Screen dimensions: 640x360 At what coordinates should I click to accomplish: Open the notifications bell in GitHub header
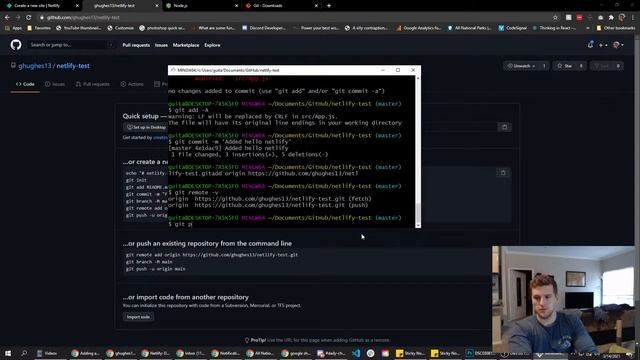[x=590, y=45]
